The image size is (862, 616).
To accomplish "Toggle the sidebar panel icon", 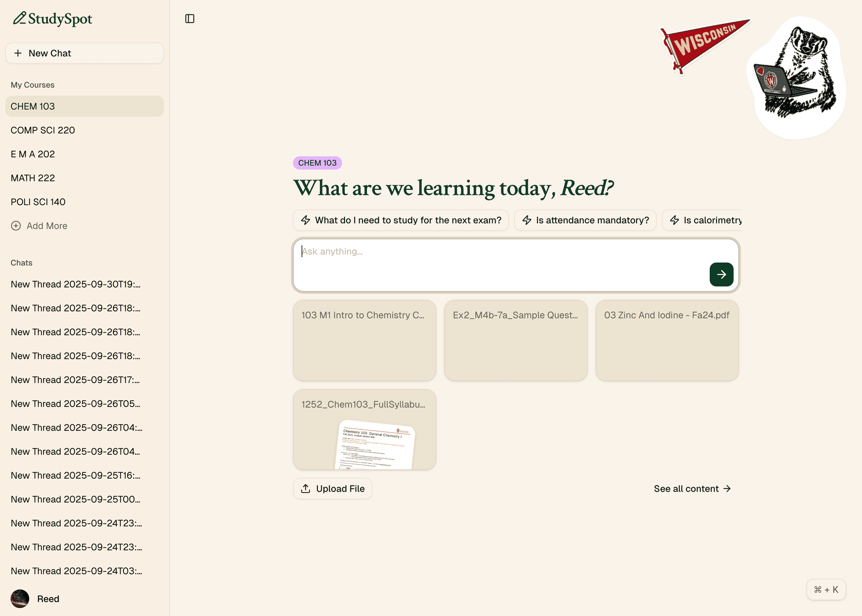I will click(x=189, y=19).
